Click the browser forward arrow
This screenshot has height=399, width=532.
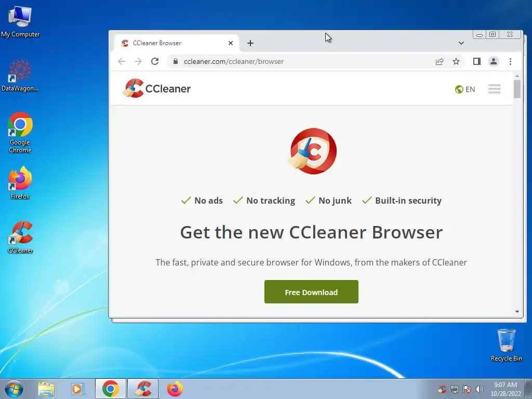click(138, 61)
